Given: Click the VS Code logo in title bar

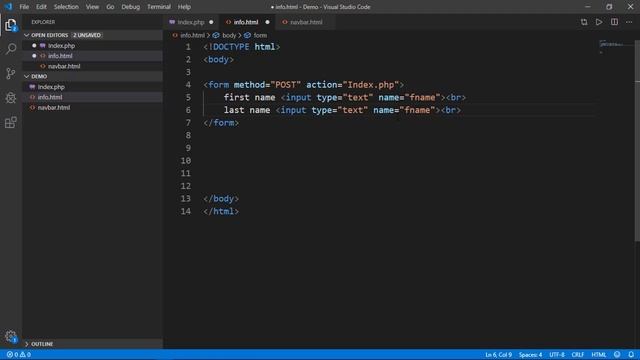Looking at the screenshot, I should click(x=8, y=7).
